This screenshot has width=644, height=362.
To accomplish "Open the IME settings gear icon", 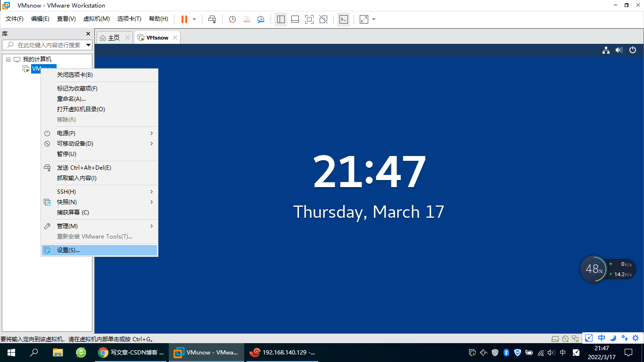I will (x=636, y=338).
